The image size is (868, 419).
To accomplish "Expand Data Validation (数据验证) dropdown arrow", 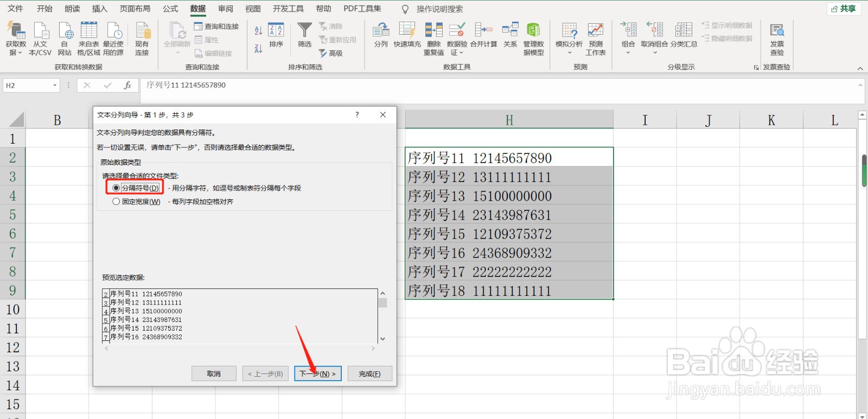I will click(x=461, y=53).
